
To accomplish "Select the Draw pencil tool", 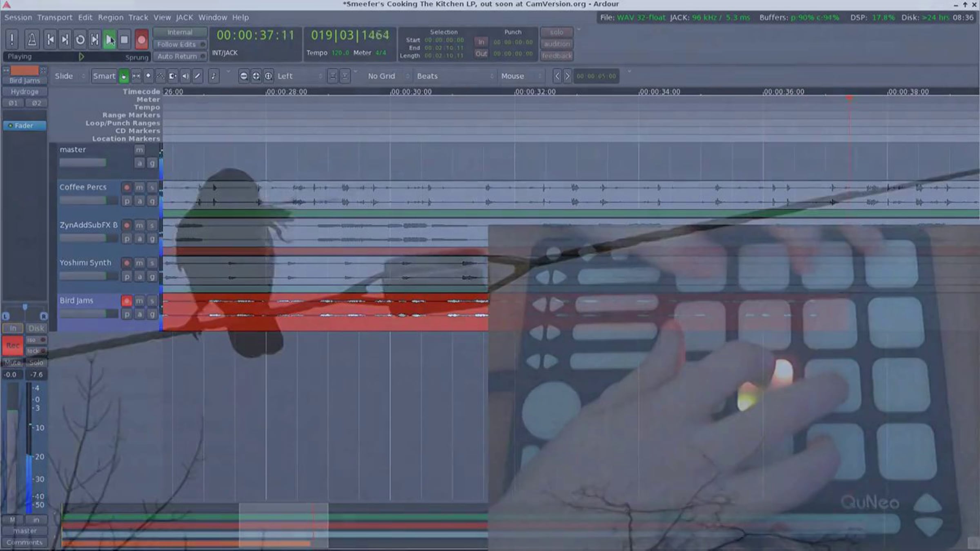I will 198,76.
